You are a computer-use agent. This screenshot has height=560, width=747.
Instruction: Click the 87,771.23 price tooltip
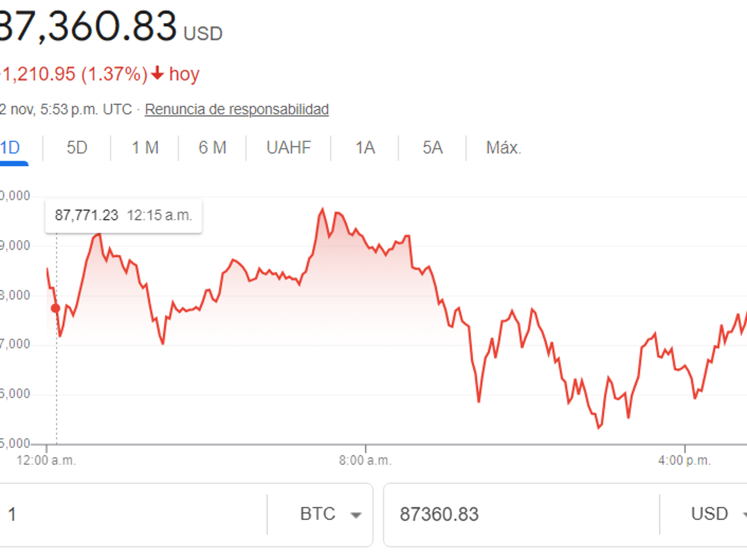tap(123, 216)
